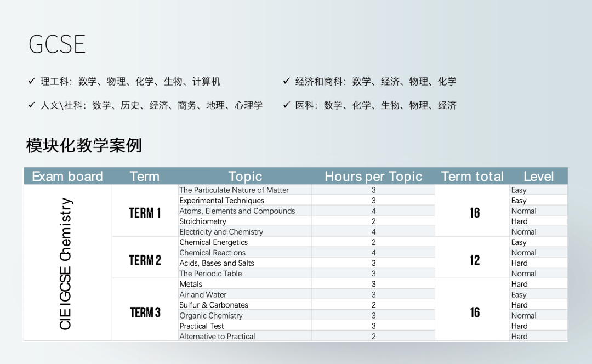
Task: Click The Periodic Table topic
Action: 210,274
